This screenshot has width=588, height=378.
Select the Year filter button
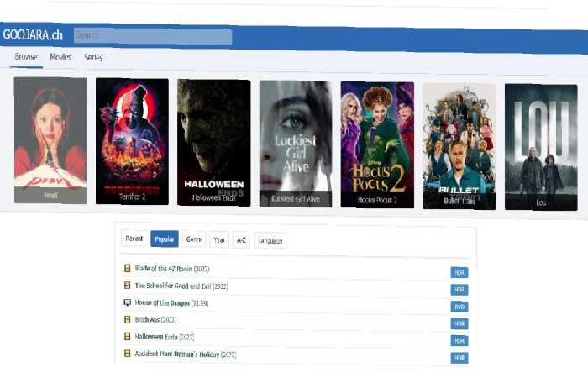[219, 240]
